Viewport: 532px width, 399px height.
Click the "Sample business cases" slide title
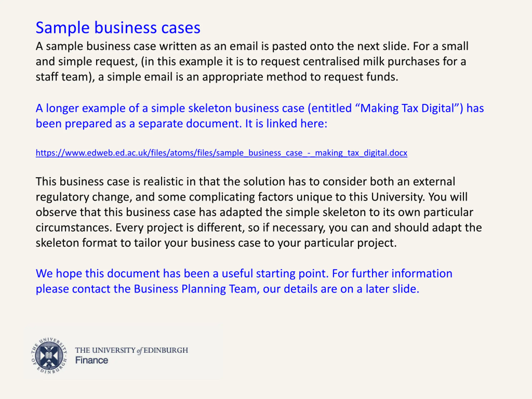click(118, 28)
